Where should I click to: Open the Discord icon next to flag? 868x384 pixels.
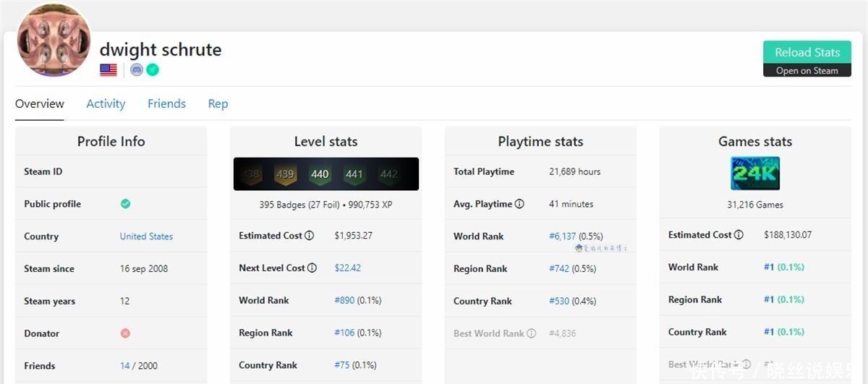click(x=137, y=70)
